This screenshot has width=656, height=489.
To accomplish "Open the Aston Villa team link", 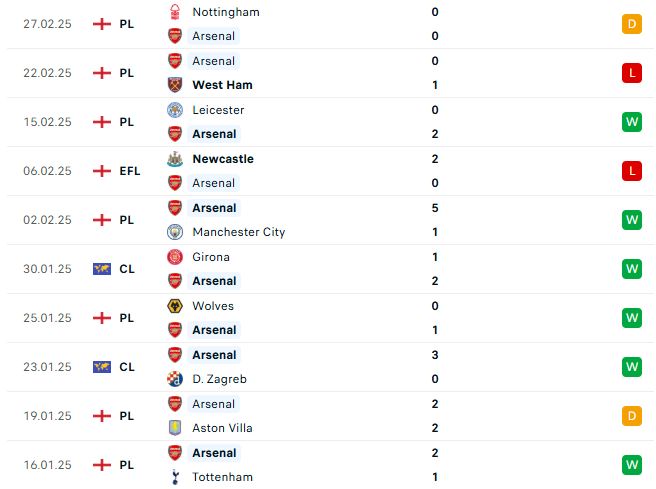I will (x=222, y=428).
